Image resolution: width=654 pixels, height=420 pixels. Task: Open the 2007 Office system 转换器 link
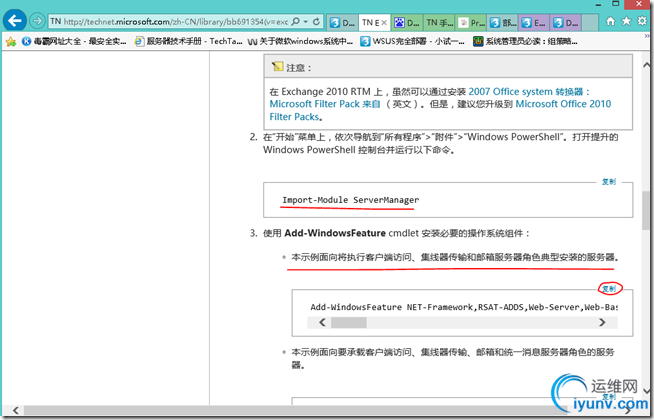click(x=529, y=92)
